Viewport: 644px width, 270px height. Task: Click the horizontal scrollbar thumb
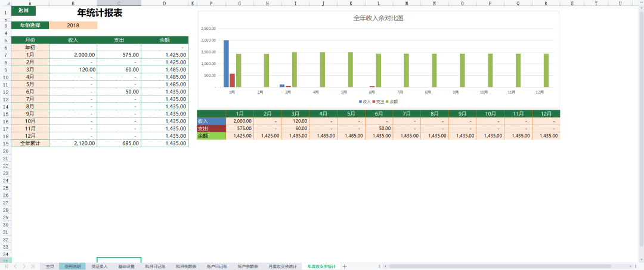[499, 266]
